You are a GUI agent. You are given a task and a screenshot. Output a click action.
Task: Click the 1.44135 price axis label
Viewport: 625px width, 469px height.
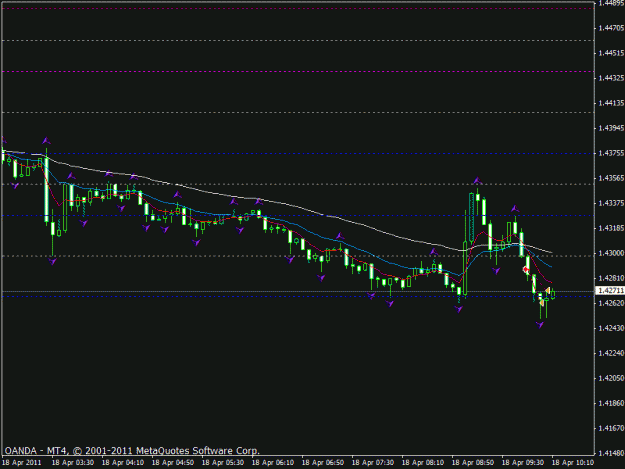tap(611, 103)
